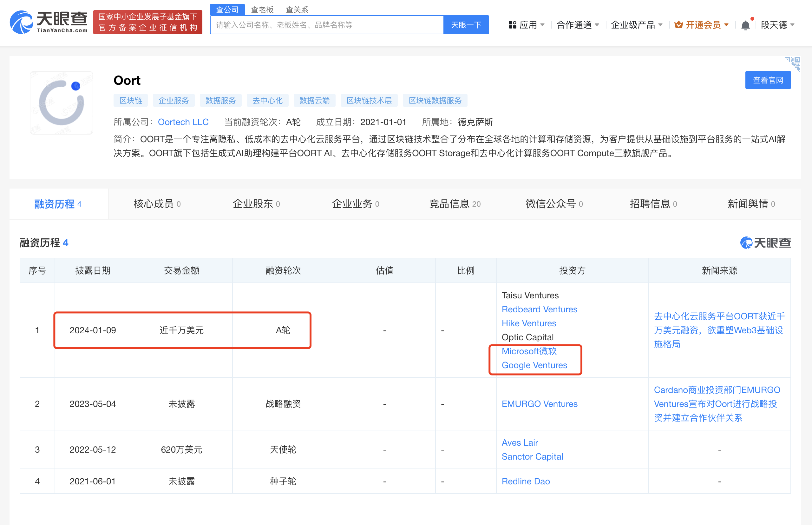Click the 企业服务 tag

174,101
